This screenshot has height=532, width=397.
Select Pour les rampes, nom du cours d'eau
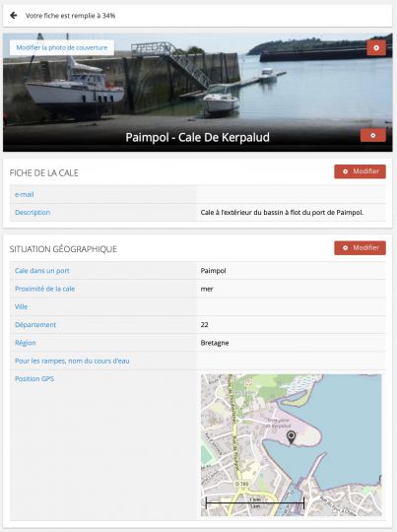tap(72, 361)
